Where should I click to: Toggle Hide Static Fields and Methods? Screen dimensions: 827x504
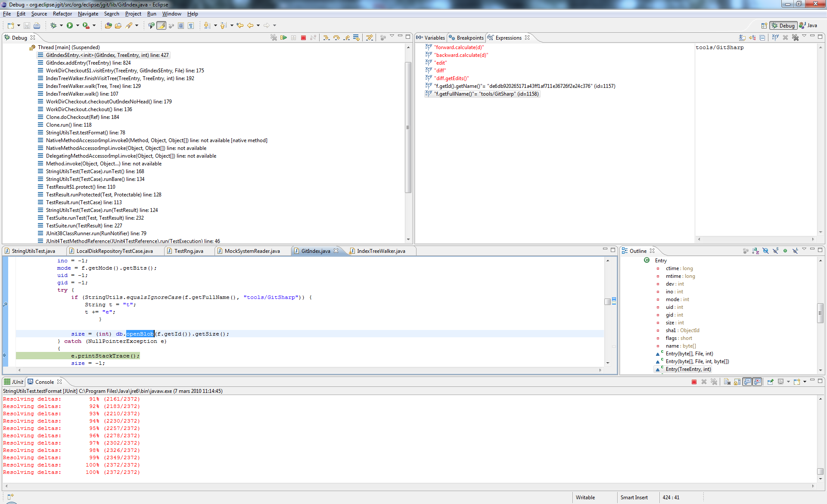pyautogui.click(x=775, y=251)
